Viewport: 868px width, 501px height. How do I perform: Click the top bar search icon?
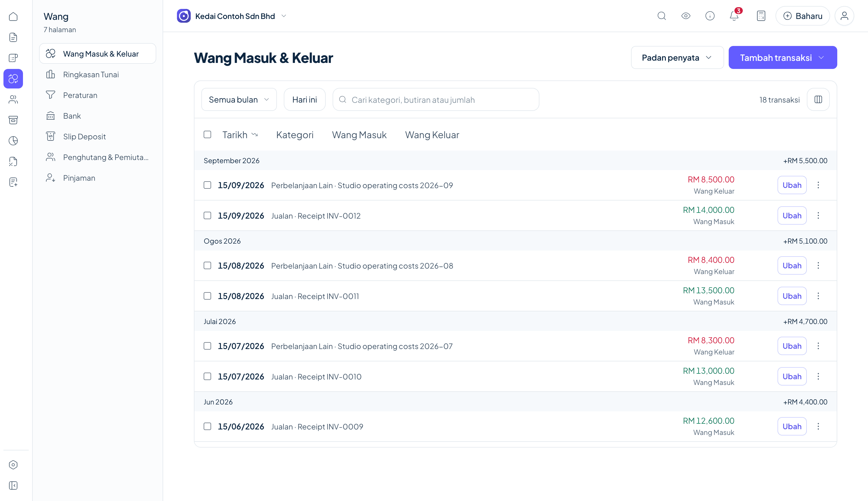coord(661,16)
